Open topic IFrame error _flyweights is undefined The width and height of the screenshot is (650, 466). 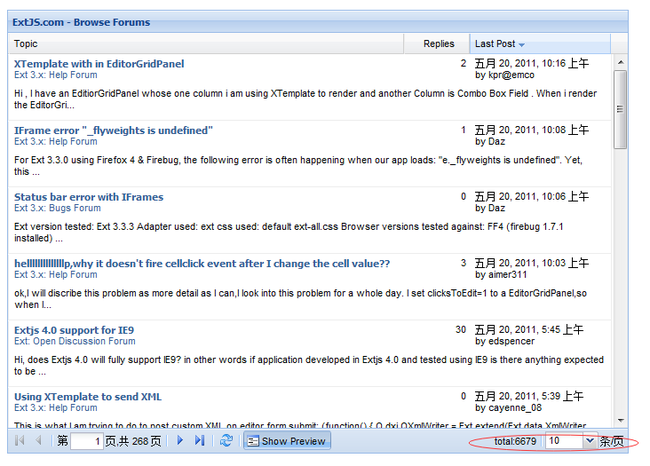pyautogui.click(x=113, y=131)
